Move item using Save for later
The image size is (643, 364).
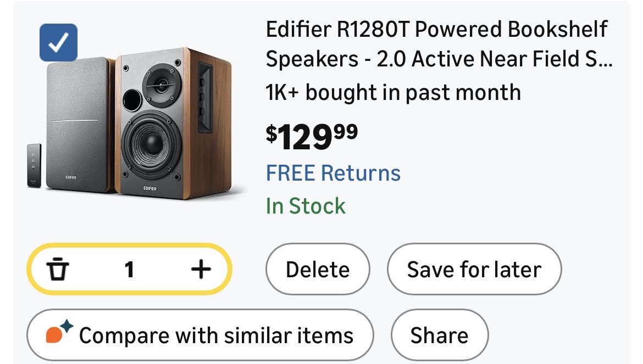point(474,270)
